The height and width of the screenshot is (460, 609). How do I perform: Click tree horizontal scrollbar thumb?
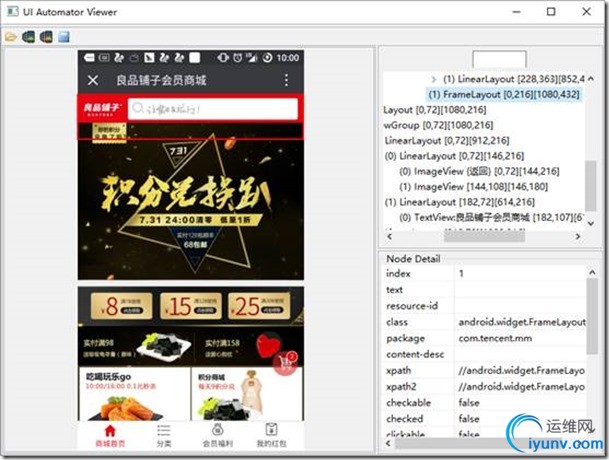(x=484, y=236)
